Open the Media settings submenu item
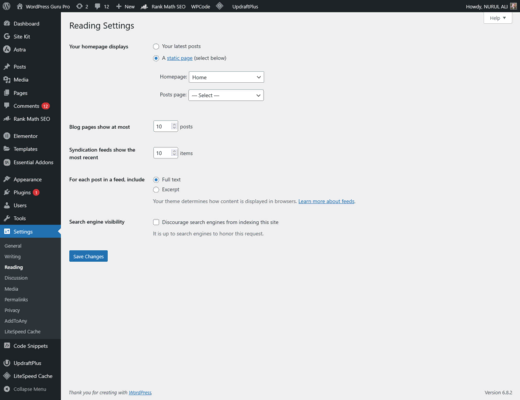The image size is (520, 400). [11, 289]
